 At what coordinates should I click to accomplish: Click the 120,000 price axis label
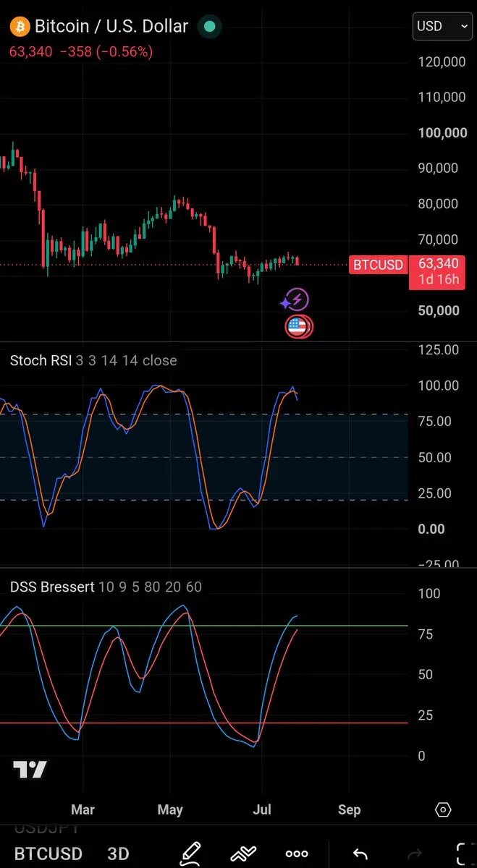point(442,62)
